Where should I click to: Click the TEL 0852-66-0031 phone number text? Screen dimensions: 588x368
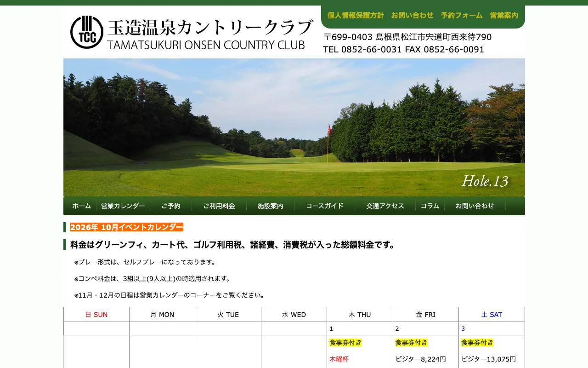(362, 49)
